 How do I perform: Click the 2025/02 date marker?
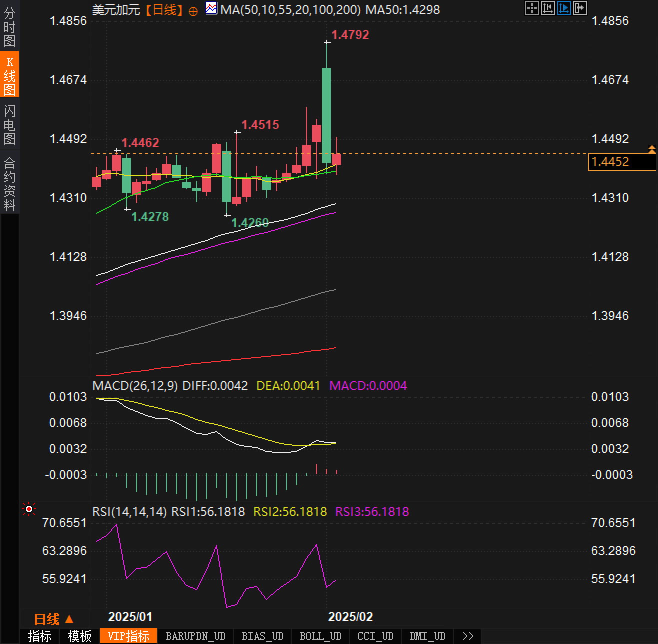click(350, 616)
